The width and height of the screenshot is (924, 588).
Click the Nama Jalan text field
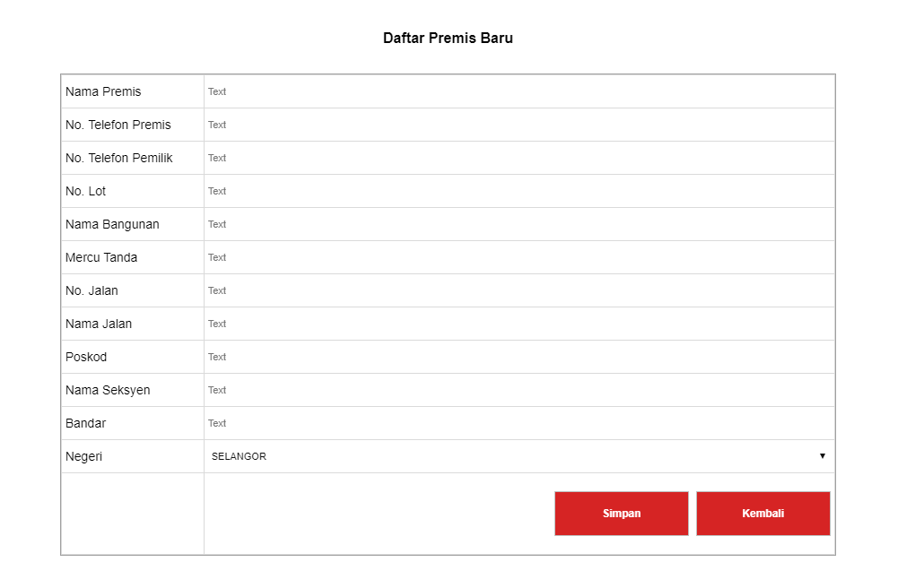point(519,324)
